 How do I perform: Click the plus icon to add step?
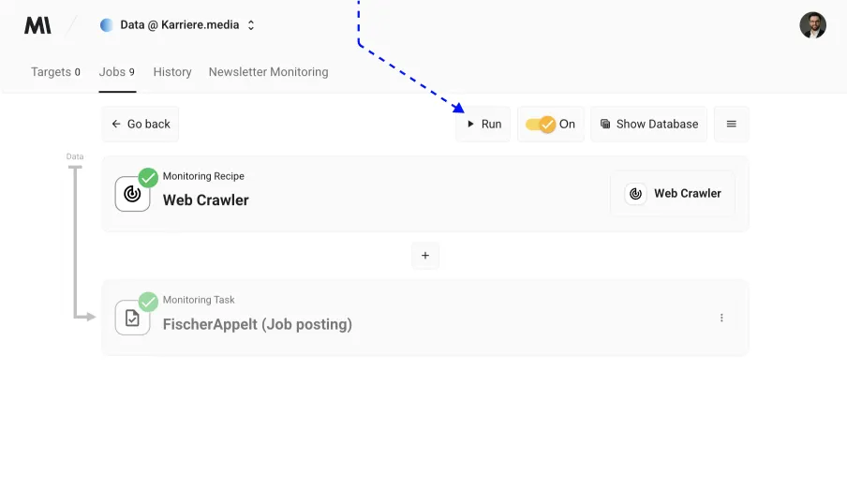tap(425, 256)
